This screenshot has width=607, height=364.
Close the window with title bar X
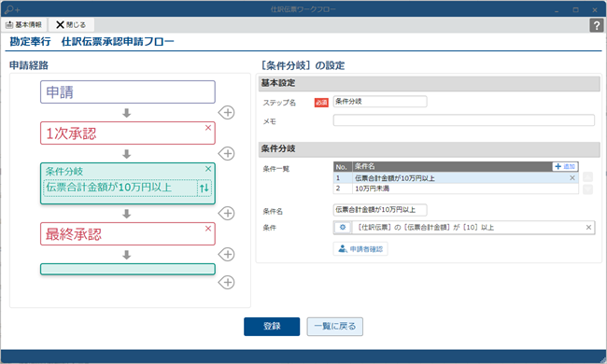pos(595,10)
